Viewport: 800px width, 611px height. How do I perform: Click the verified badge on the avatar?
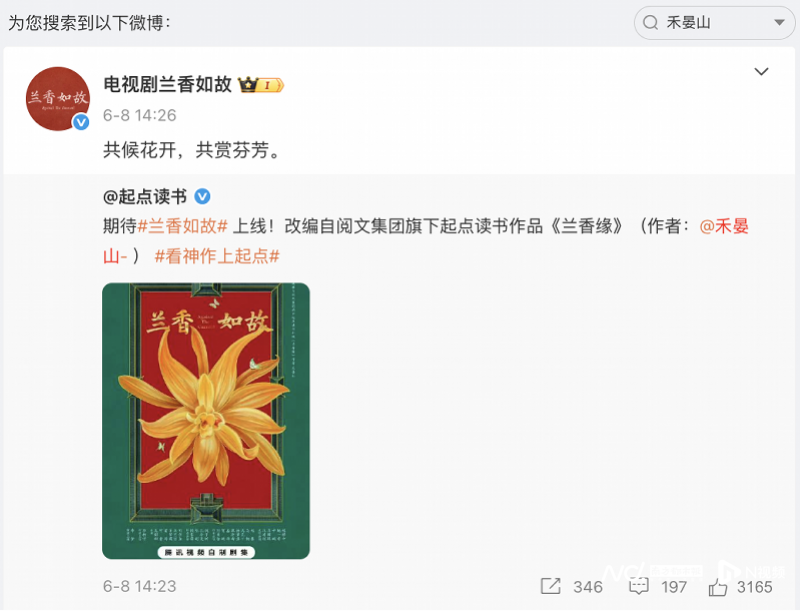81,122
